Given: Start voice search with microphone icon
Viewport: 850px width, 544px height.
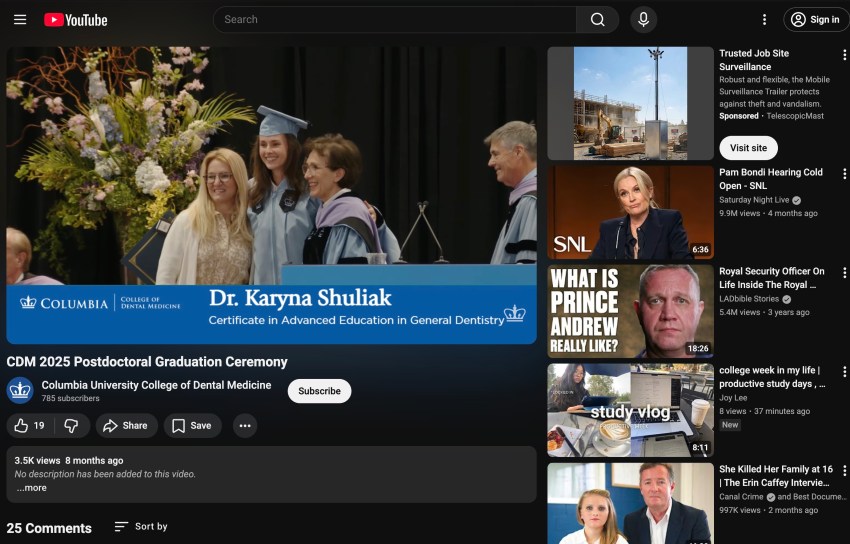Looking at the screenshot, I should click(x=643, y=20).
